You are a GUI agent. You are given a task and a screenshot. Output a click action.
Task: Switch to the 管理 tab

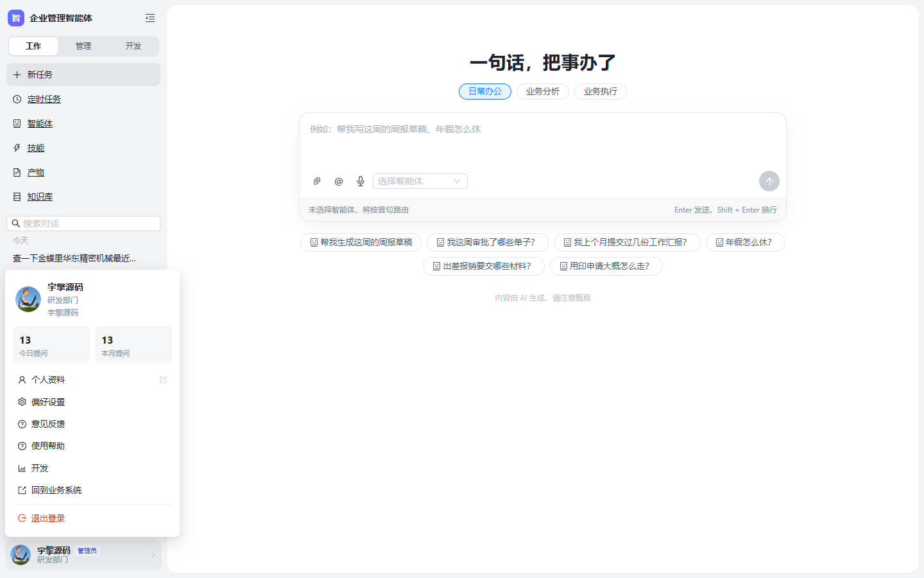83,46
